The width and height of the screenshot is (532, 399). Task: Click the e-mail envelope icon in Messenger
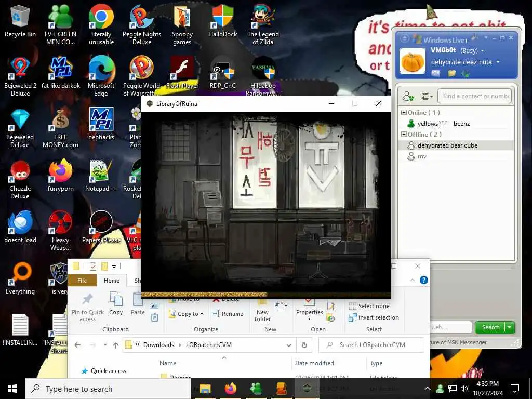[436, 73]
